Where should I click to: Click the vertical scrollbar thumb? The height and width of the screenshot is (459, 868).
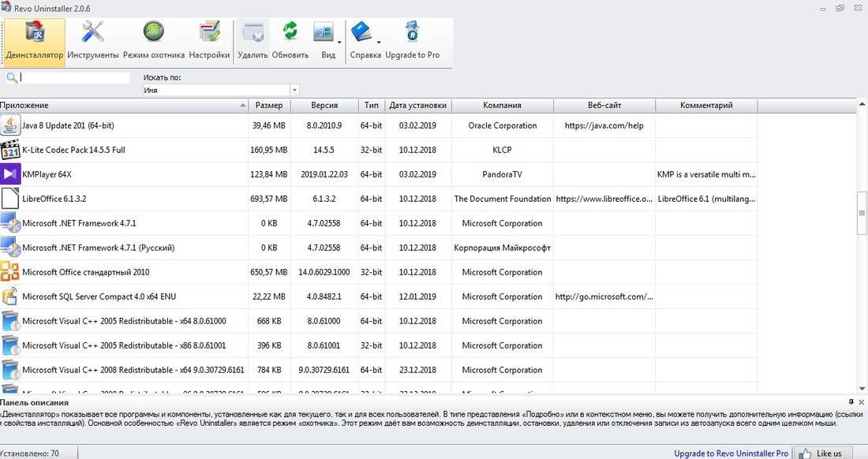[862, 213]
